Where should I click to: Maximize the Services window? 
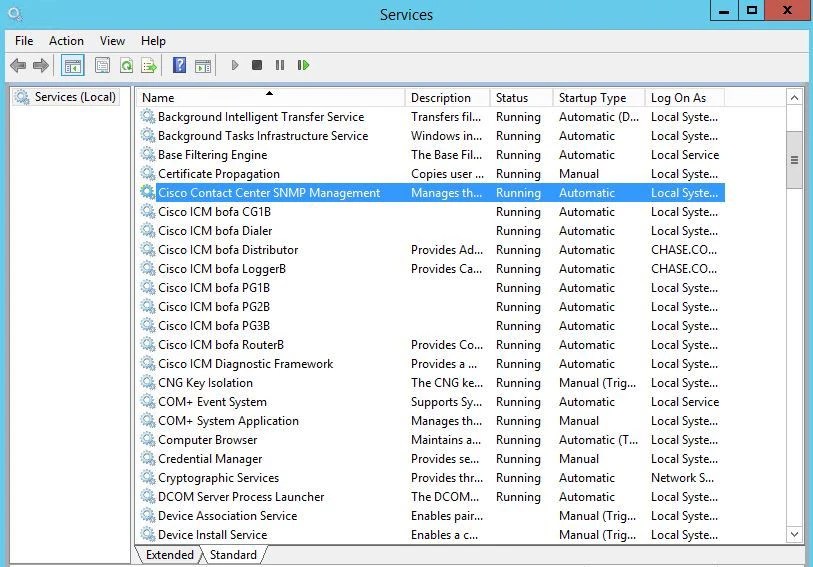coord(752,10)
